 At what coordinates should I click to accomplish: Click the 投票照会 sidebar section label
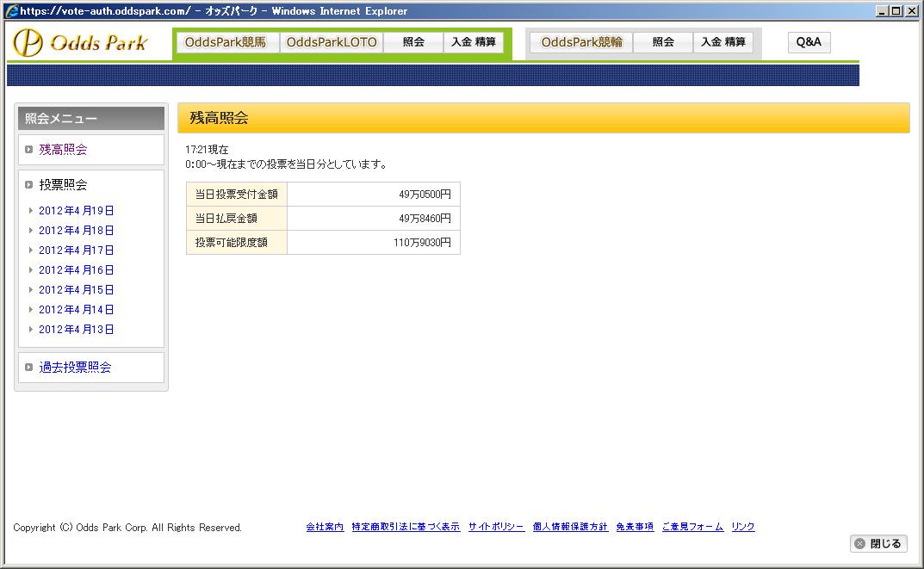pyautogui.click(x=63, y=185)
